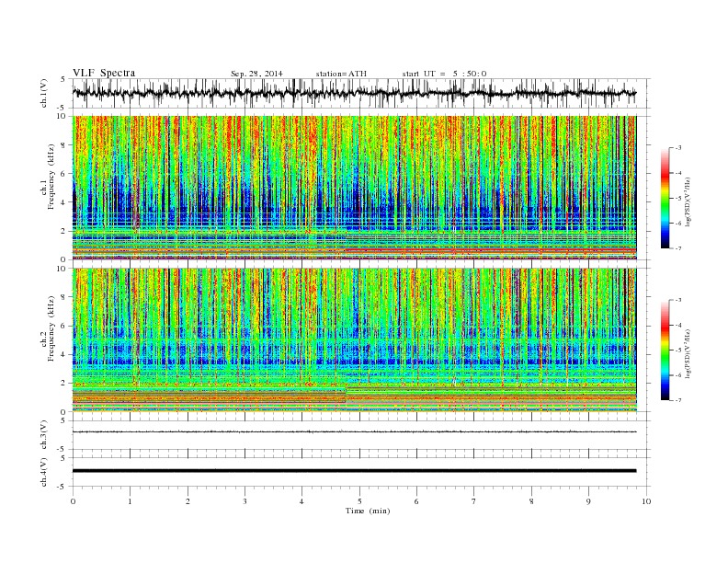
Task: Click the ch.1 spectrogram "8" kHz tick label
Action: pyautogui.click(x=64, y=145)
